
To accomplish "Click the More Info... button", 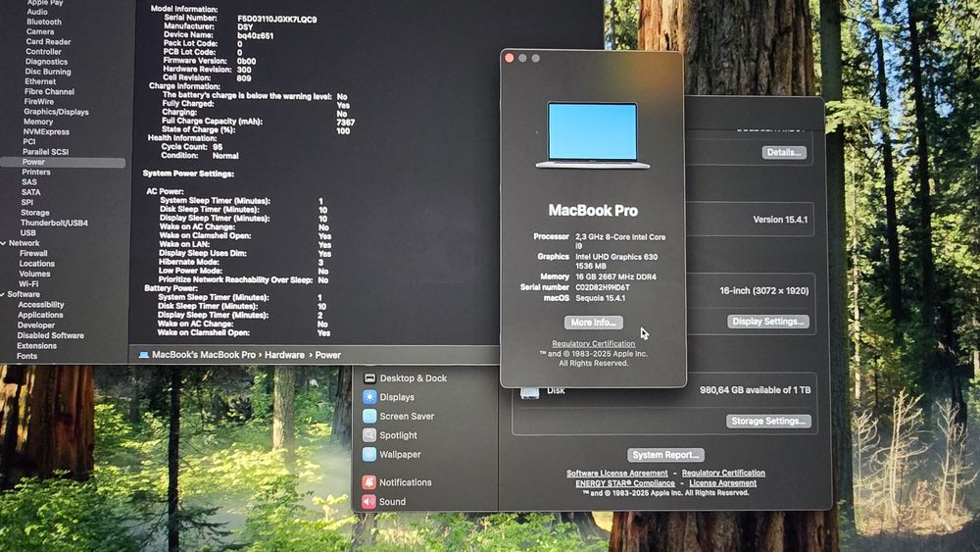I will (x=593, y=323).
